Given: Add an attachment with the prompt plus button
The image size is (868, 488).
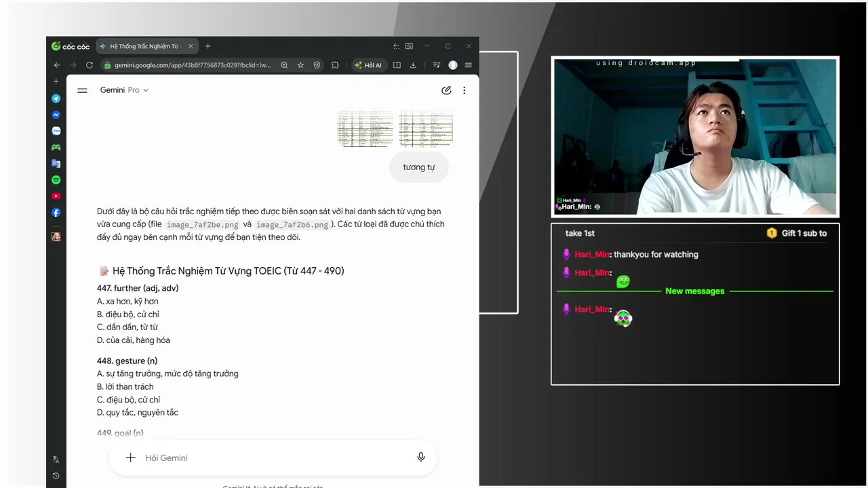Looking at the screenshot, I should (x=131, y=457).
